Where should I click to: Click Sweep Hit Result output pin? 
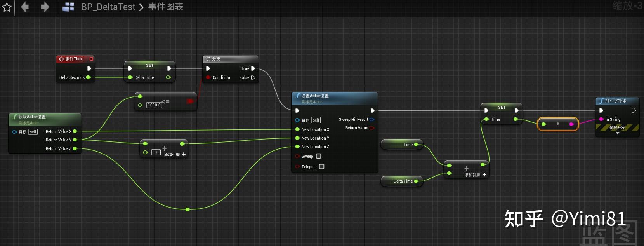372,119
